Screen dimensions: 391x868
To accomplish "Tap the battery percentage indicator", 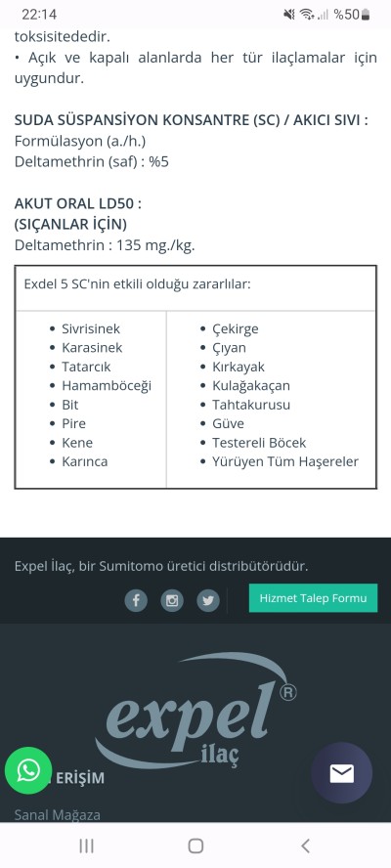I will [x=352, y=15].
